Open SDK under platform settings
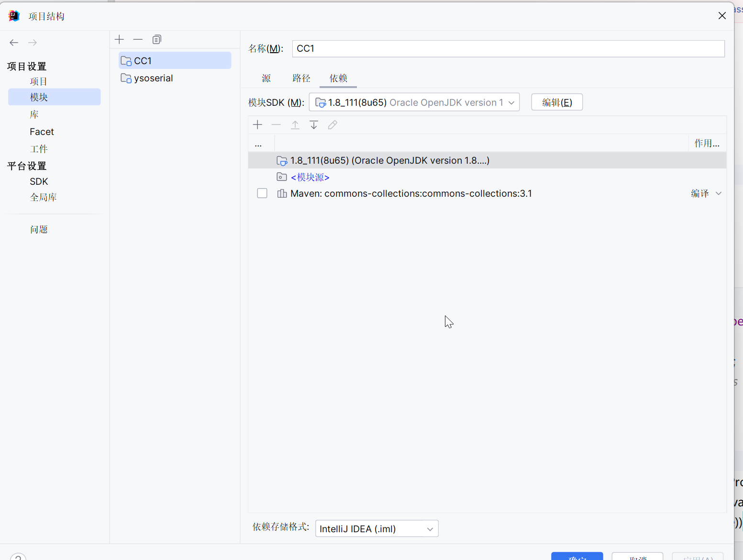 39,181
